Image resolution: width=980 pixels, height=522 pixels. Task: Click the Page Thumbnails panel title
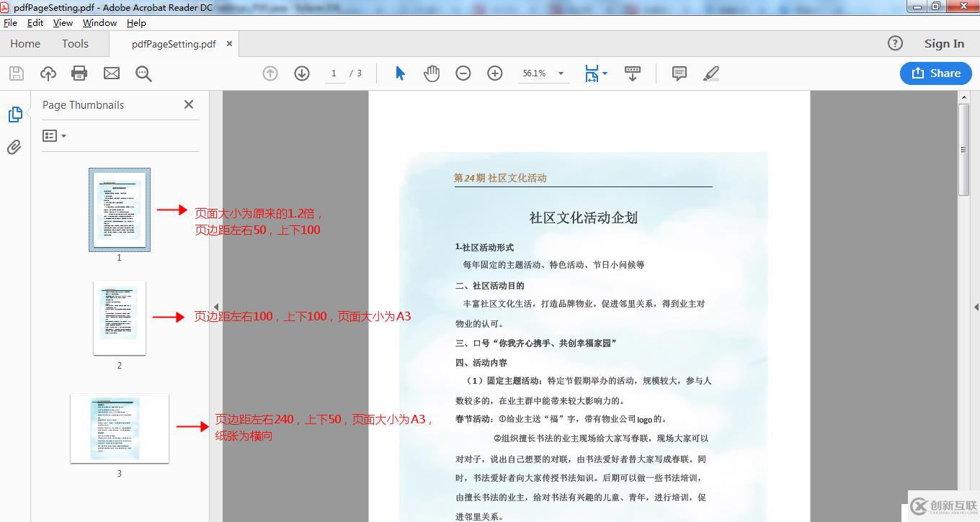pyautogui.click(x=83, y=104)
